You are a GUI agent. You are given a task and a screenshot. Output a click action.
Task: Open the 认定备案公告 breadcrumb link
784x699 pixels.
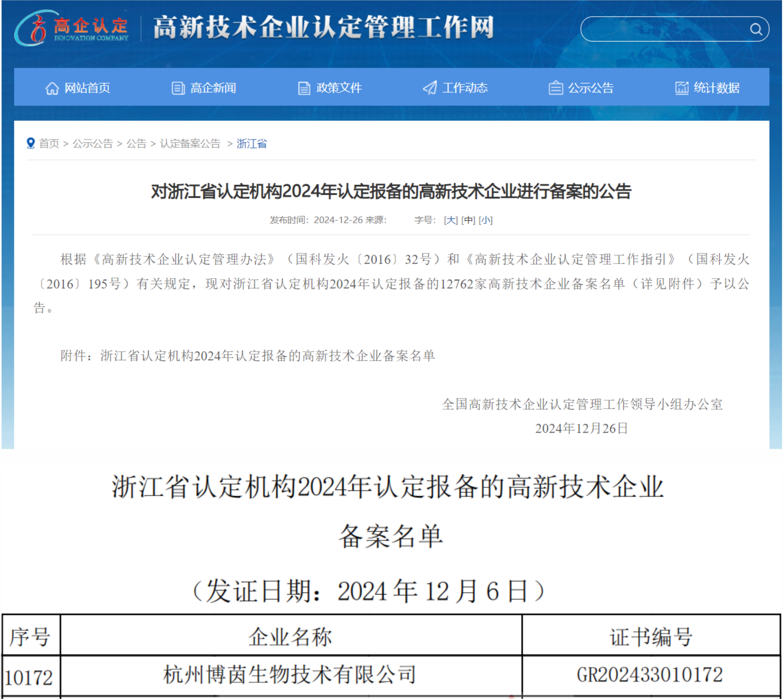click(x=190, y=144)
